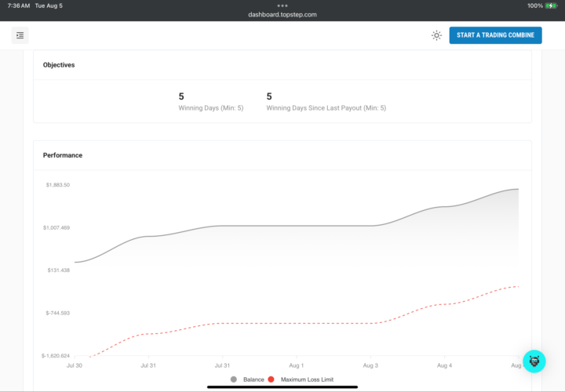Viewport: 565px width, 392px height.
Task: Click the Aug 1 date axis label
Action: coord(297,365)
